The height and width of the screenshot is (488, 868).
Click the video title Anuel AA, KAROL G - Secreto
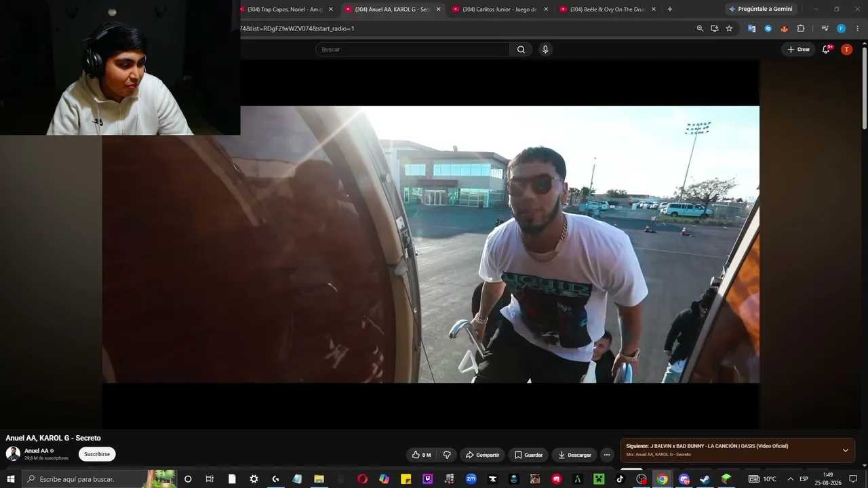coord(54,438)
